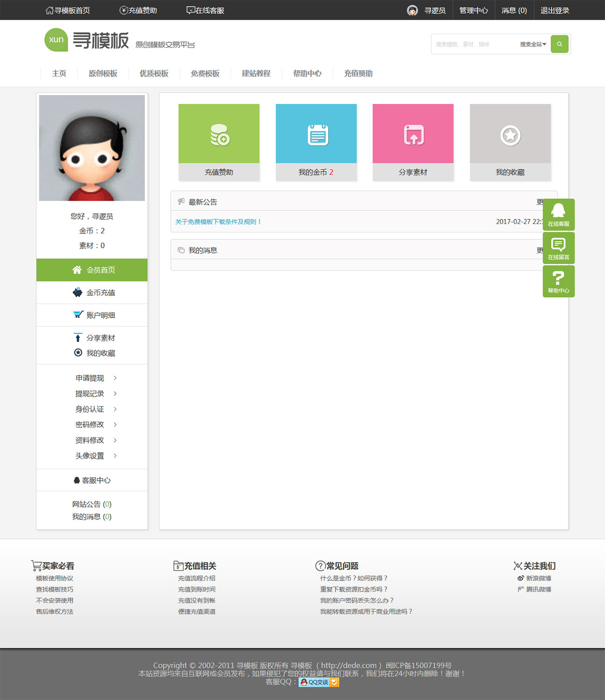This screenshot has width=605, height=700.
Task: Click 退出登录 in the top bar
Action: pyautogui.click(x=555, y=10)
